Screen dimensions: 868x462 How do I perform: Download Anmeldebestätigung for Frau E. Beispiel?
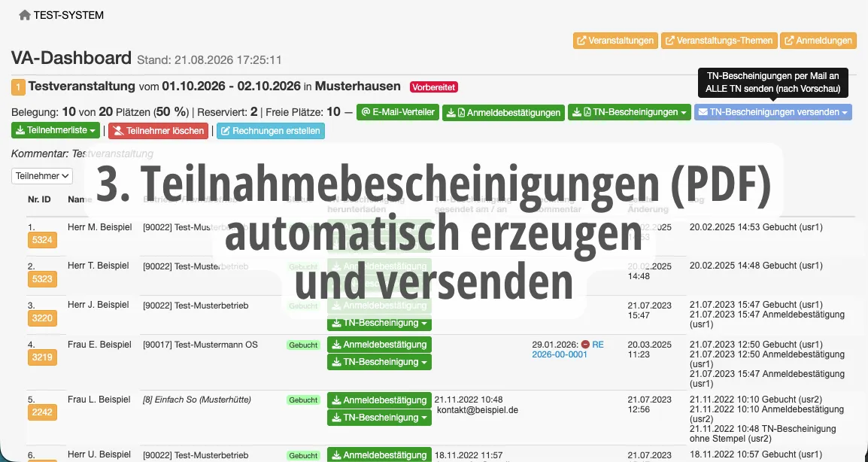coord(379,345)
